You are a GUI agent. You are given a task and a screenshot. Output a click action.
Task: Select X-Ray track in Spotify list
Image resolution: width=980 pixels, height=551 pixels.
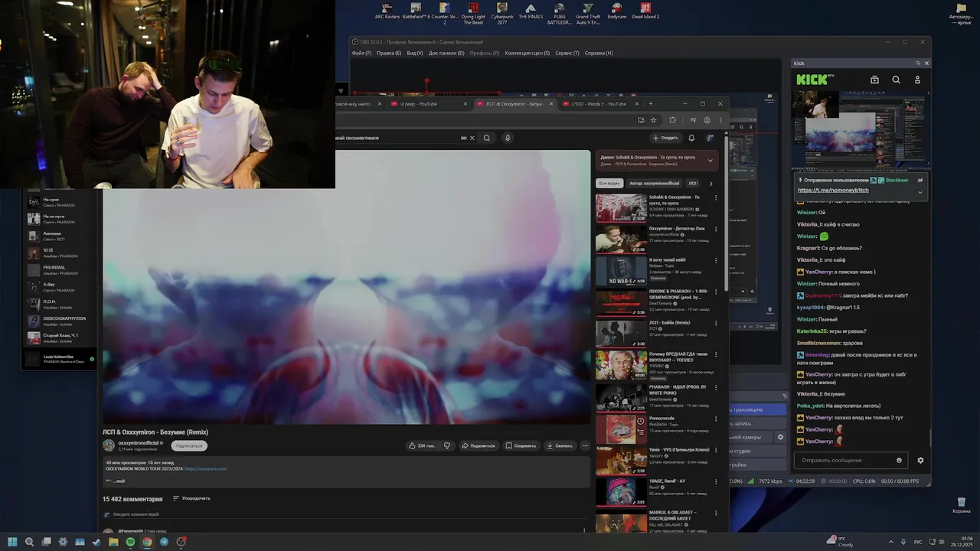(x=60, y=287)
